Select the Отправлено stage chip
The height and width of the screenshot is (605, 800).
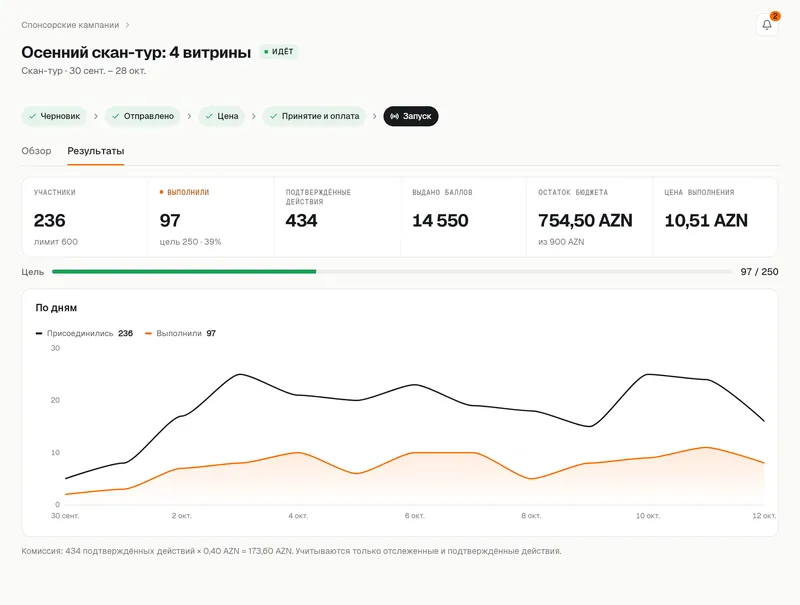tap(143, 116)
